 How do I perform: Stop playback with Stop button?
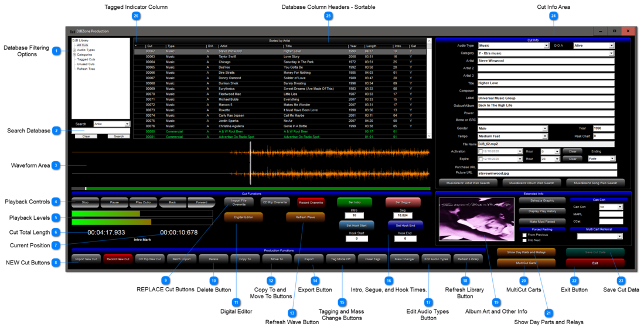point(85,202)
